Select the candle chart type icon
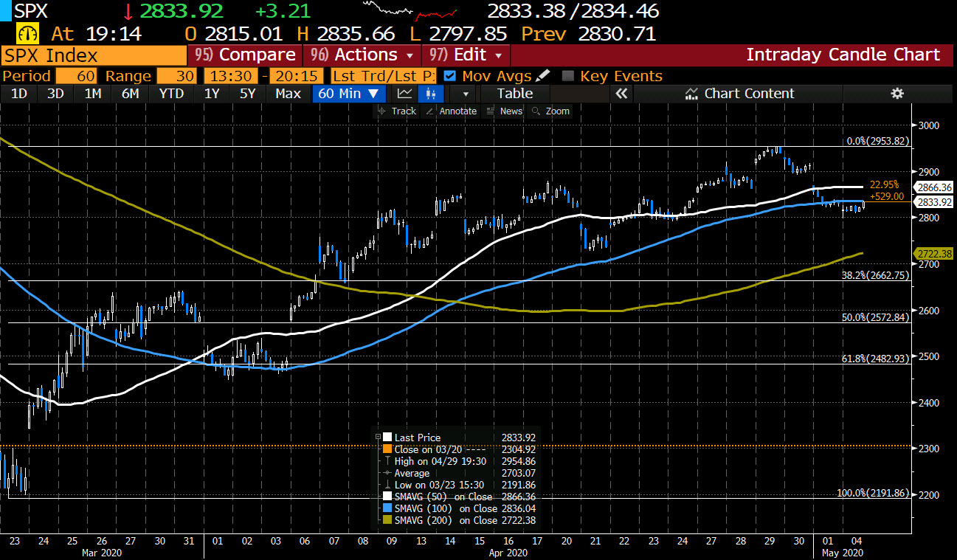This screenshot has width=957, height=560. pyautogui.click(x=431, y=94)
